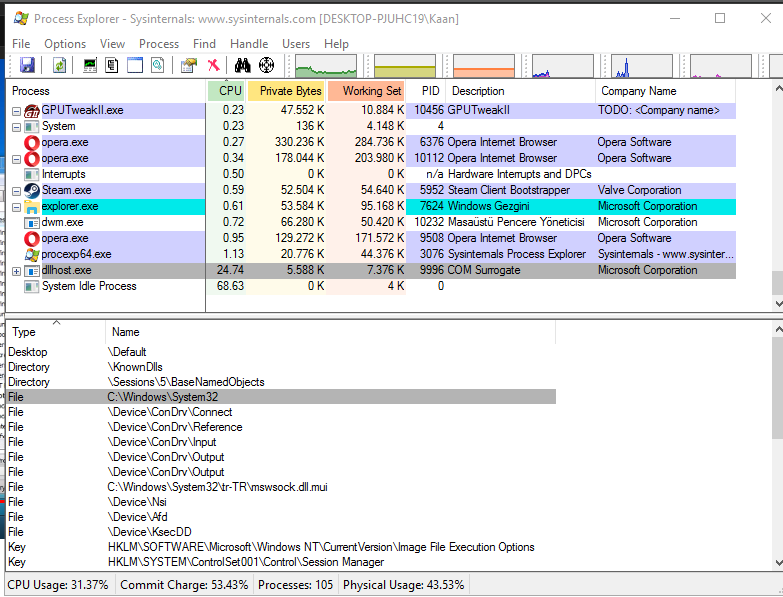Open the Handle menu
Image resolution: width=783 pixels, height=597 pixels.
(249, 44)
